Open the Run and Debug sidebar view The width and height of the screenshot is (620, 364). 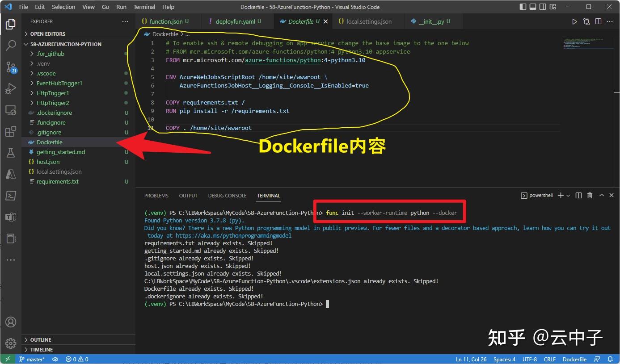pos(11,88)
